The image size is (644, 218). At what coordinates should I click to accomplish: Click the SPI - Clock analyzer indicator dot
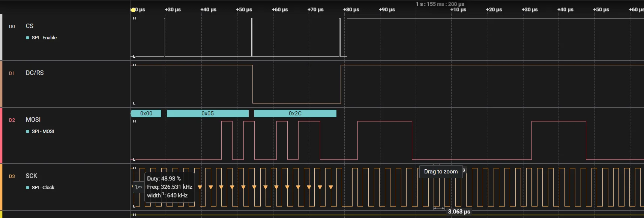[27, 188]
